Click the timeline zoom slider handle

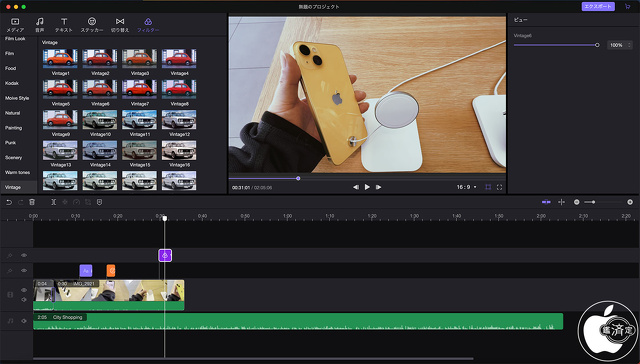pos(593,202)
